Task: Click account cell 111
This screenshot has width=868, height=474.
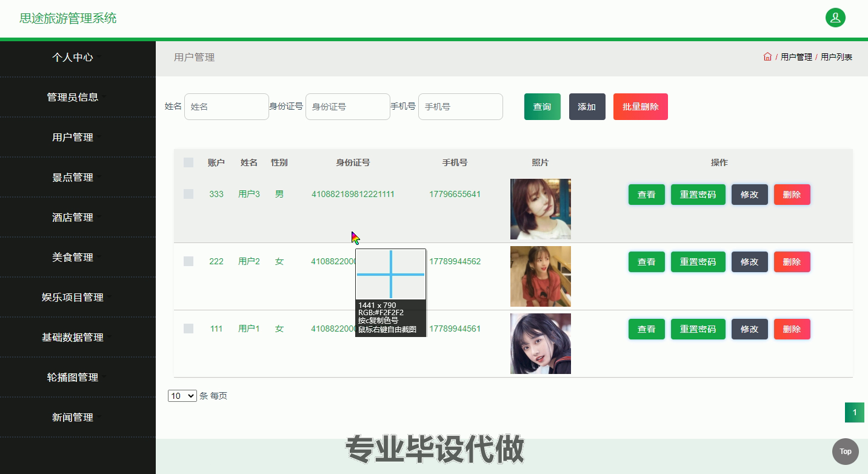Action: [216, 329]
